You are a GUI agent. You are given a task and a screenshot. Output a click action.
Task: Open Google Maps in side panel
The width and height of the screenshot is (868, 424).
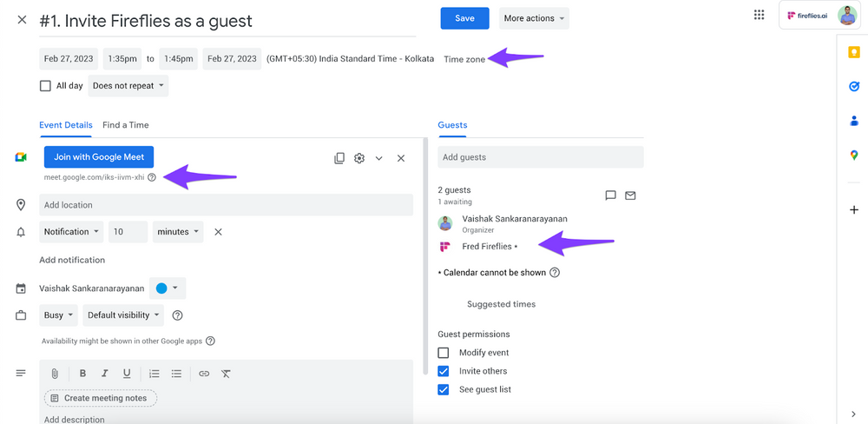point(854,156)
